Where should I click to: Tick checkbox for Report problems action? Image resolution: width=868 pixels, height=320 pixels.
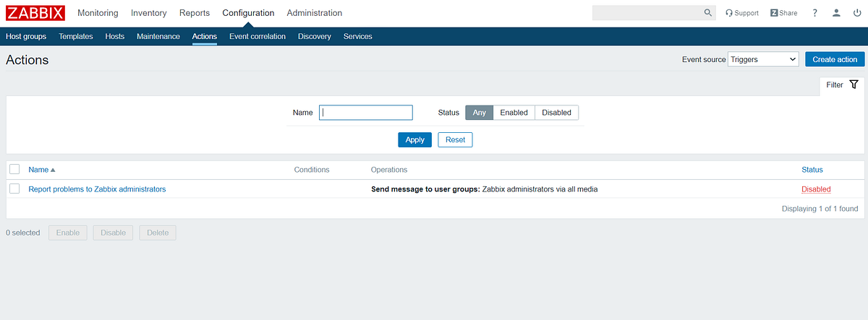pos(14,189)
